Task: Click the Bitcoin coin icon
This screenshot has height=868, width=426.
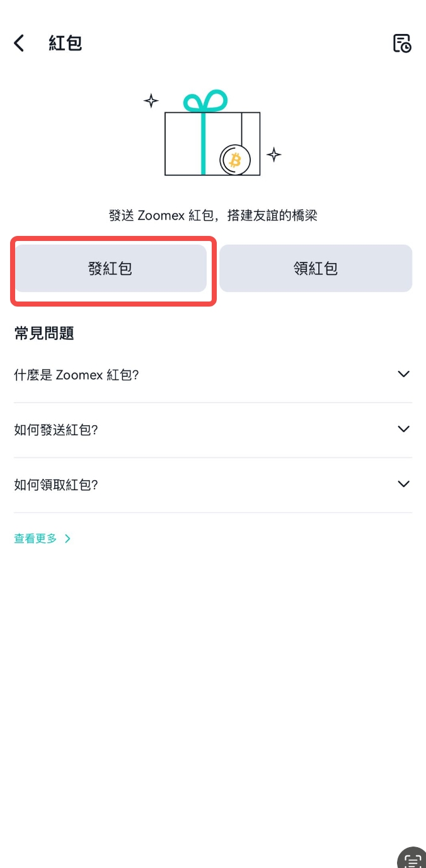Action: coord(235,160)
